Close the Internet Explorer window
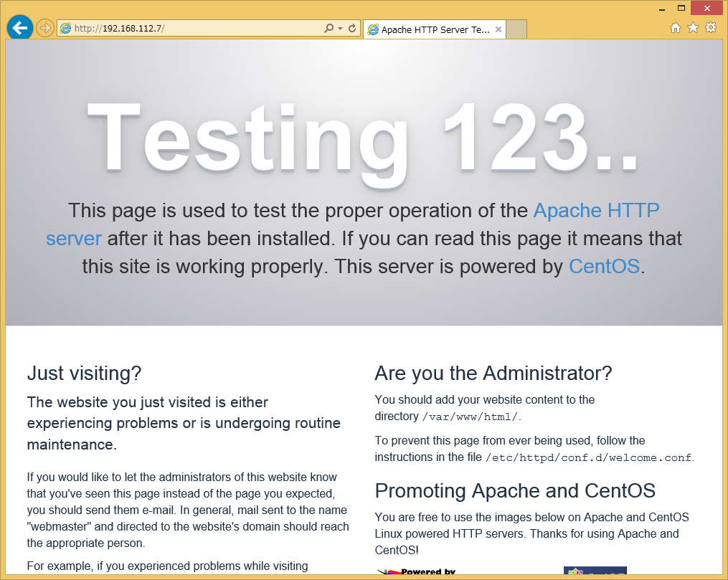Screen dimensions: 728x580 pyautogui.click(x=707, y=9)
